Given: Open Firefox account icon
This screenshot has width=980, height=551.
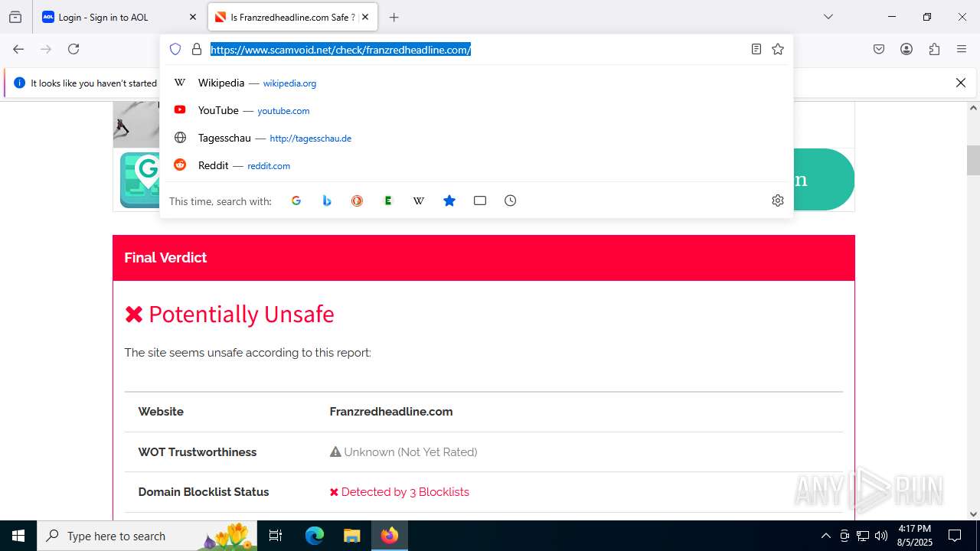Looking at the screenshot, I should tap(906, 49).
